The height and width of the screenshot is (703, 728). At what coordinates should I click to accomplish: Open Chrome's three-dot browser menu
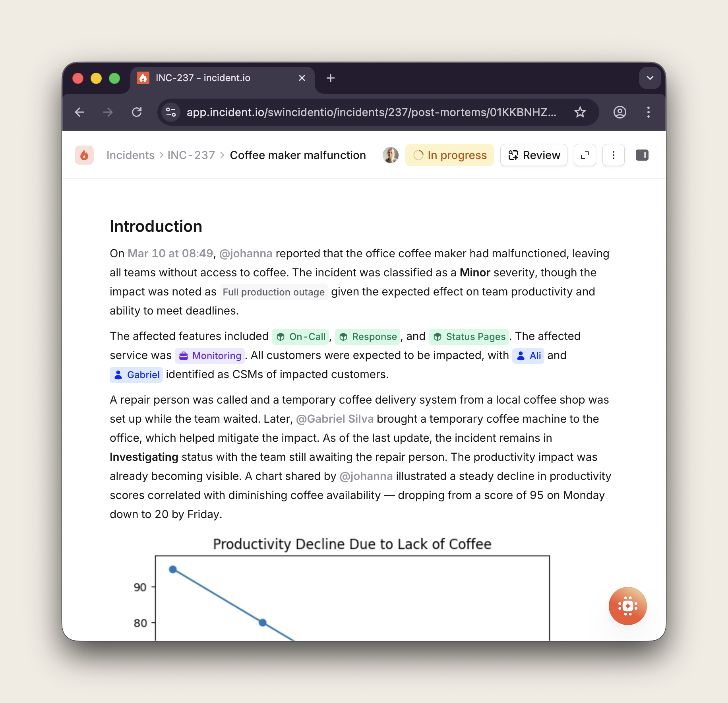tap(649, 112)
